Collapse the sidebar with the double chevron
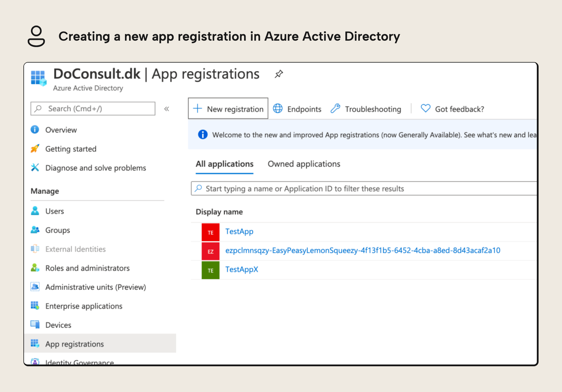The width and height of the screenshot is (562, 392). pos(167,109)
